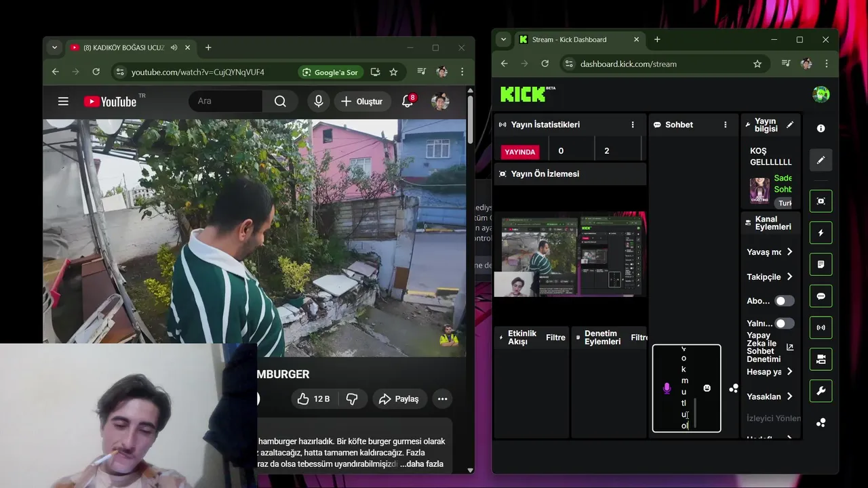Toggle the Abo... switch in Kanal Eylemleri
The height and width of the screenshot is (488, 868).
pos(784,300)
